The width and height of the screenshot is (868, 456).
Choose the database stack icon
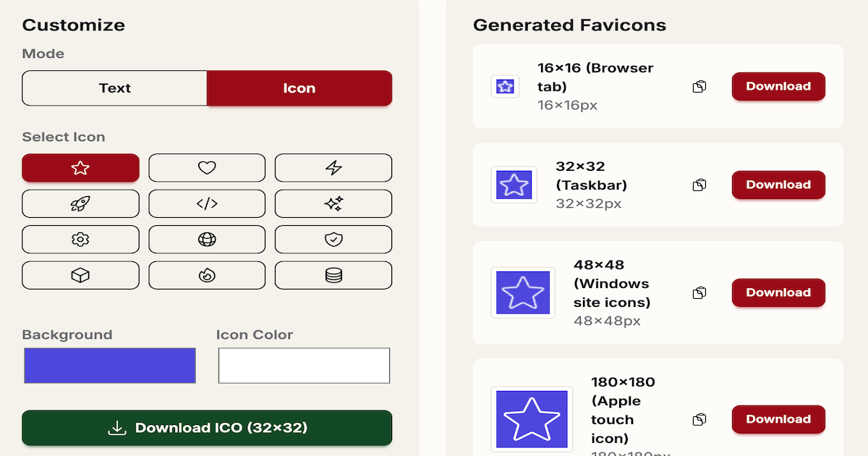coord(333,275)
